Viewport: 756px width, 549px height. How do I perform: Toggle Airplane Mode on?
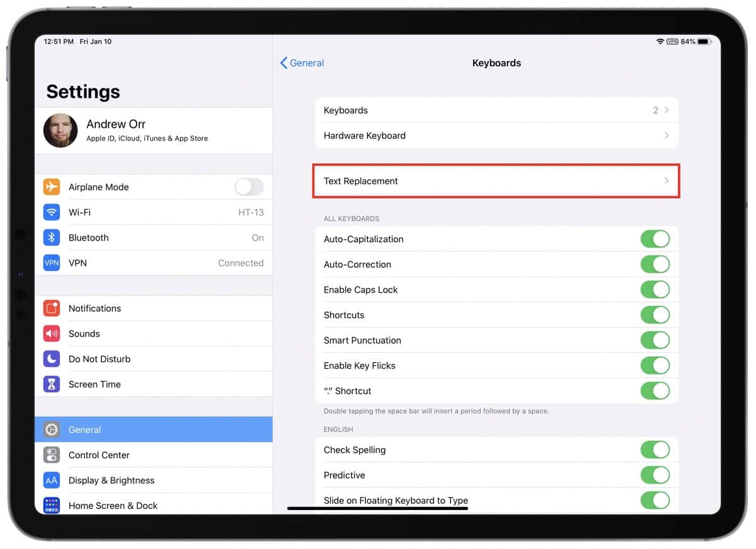(248, 187)
